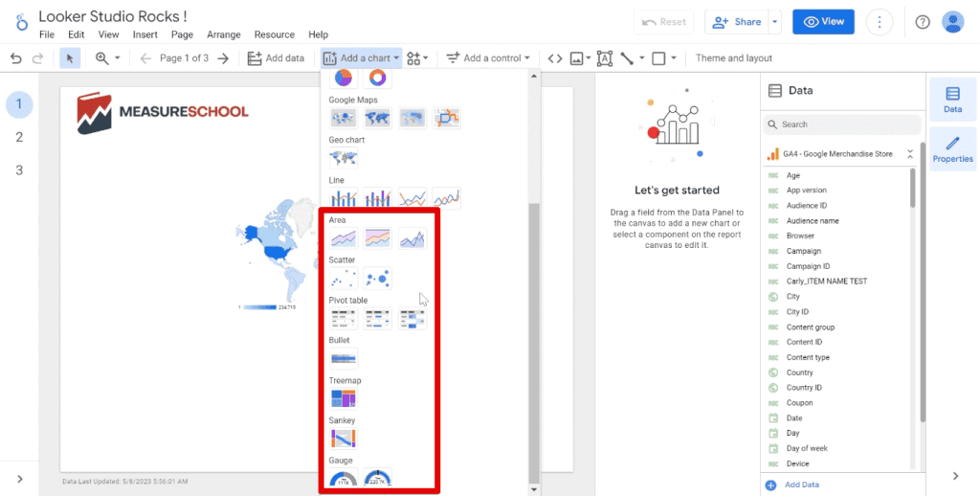The height and width of the screenshot is (496, 980).
Task: Insert the pivot table with heatmap
Action: pos(412,318)
